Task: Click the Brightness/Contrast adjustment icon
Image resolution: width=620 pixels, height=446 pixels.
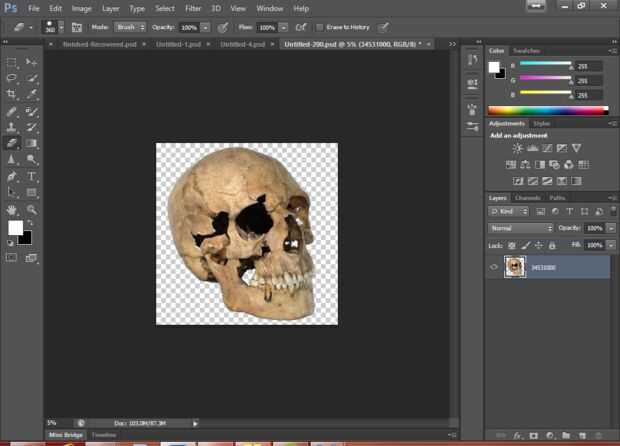Action: (x=517, y=148)
